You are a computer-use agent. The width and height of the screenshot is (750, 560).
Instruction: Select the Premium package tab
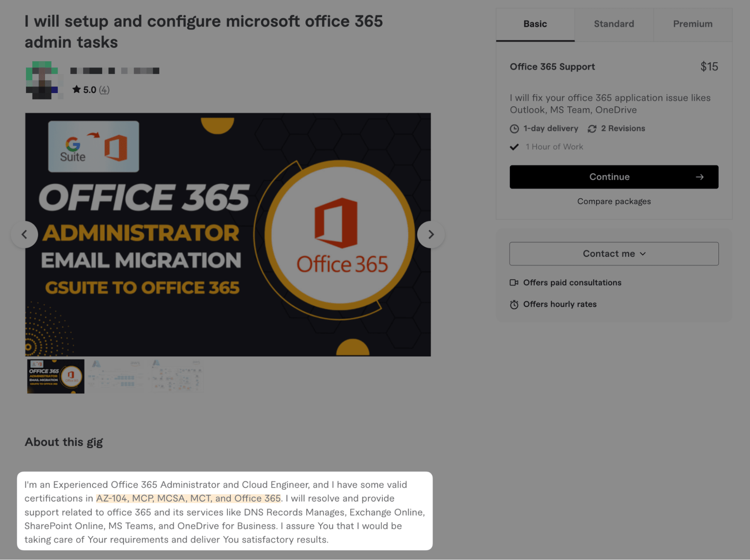(x=693, y=24)
